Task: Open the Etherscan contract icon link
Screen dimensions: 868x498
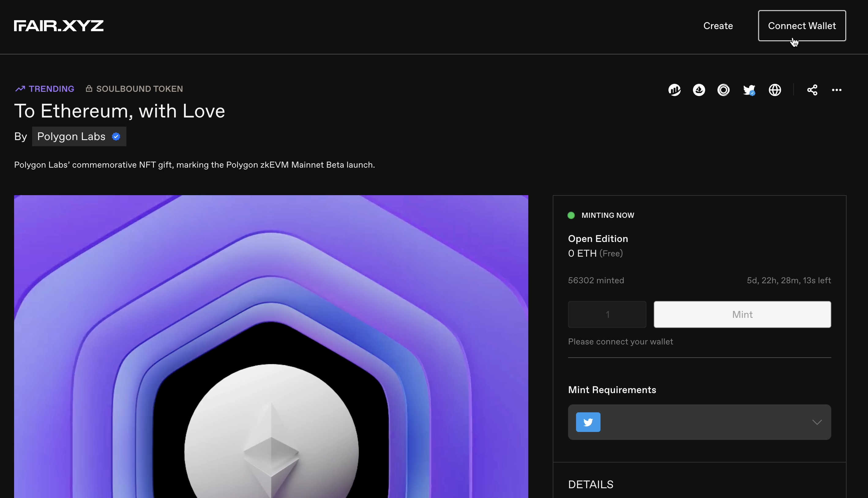Action: (x=674, y=90)
